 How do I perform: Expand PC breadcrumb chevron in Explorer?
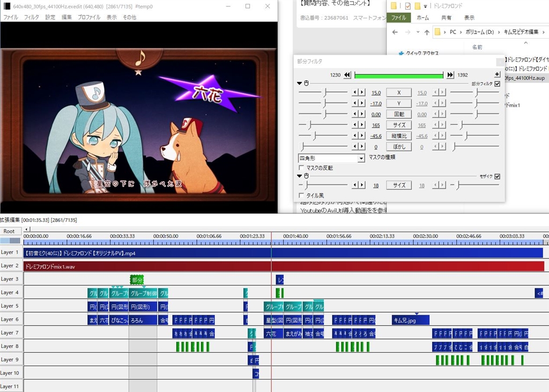coord(461,32)
